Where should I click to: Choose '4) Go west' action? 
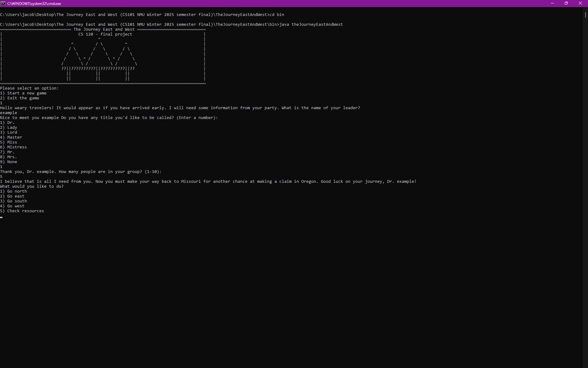12,206
